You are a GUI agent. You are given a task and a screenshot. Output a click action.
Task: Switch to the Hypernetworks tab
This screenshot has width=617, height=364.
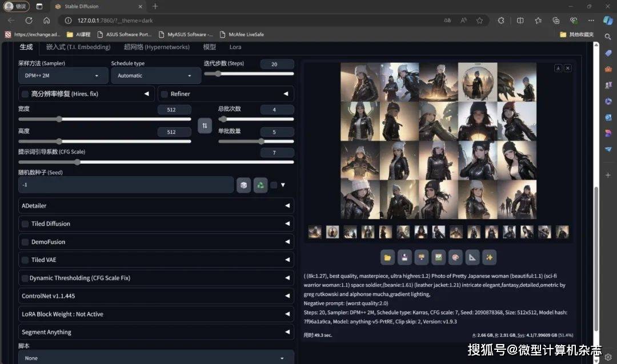click(156, 47)
